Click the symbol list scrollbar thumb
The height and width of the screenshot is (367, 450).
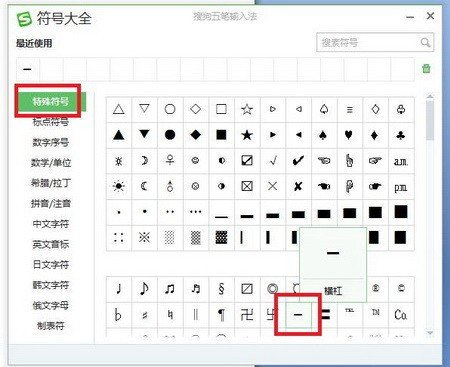(430, 120)
